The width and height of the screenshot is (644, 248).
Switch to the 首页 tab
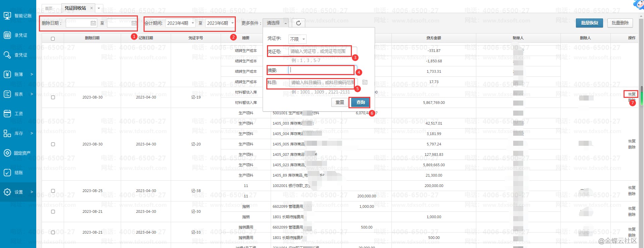(x=49, y=8)
